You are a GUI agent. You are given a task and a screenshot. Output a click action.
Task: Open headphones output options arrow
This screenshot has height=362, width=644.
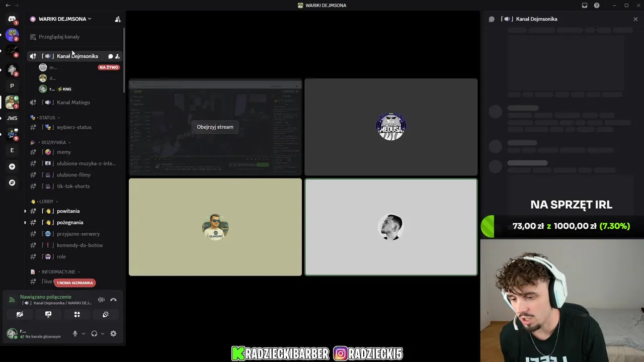103,333
